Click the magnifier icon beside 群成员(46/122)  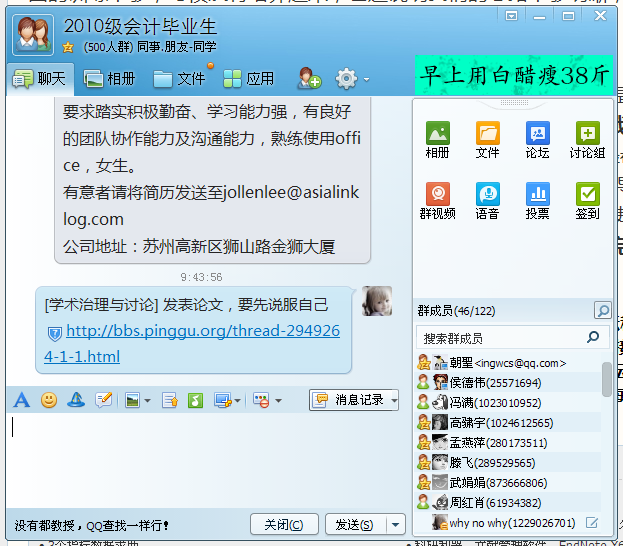pyautogui.click(x=602, y=310)
